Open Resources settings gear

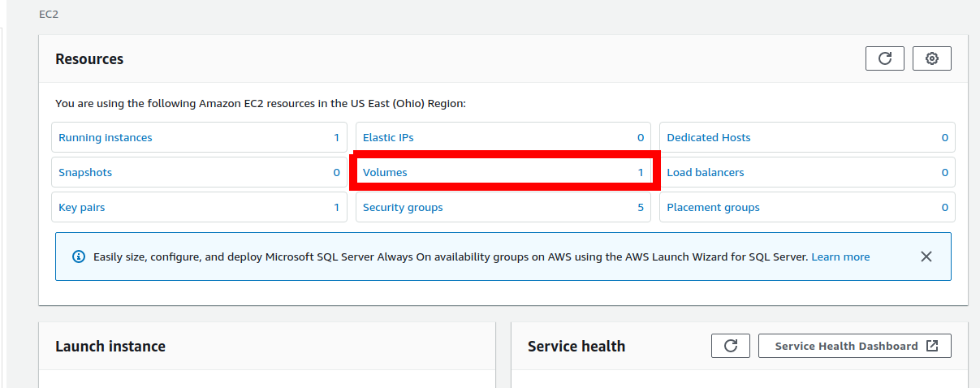(x=931, y=58)
